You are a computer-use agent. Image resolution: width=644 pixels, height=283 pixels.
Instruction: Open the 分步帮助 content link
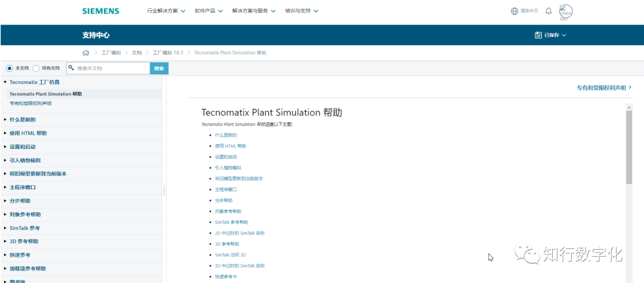pyautogui.click(x=224, y=201)
